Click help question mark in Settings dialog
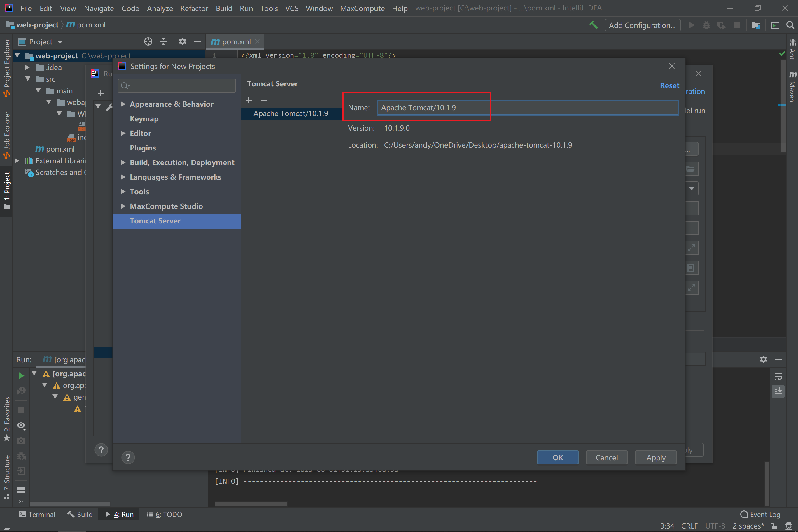 128,457
